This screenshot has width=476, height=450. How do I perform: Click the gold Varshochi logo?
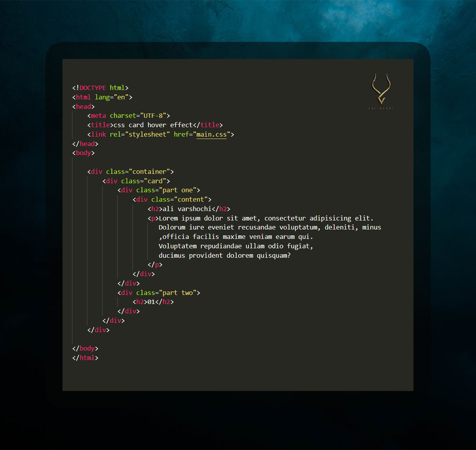[x=381, y=90]
